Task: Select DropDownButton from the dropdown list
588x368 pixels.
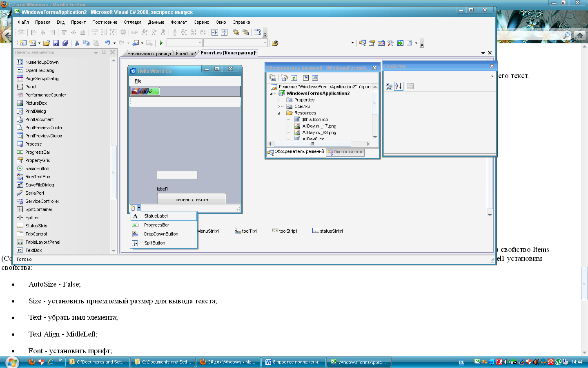Action: coord(164,234)
